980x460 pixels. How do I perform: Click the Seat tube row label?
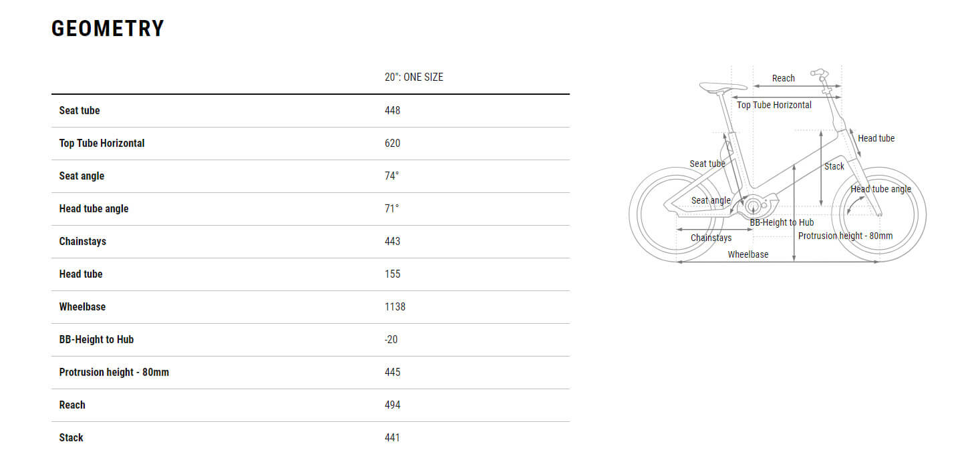(79, 110)
